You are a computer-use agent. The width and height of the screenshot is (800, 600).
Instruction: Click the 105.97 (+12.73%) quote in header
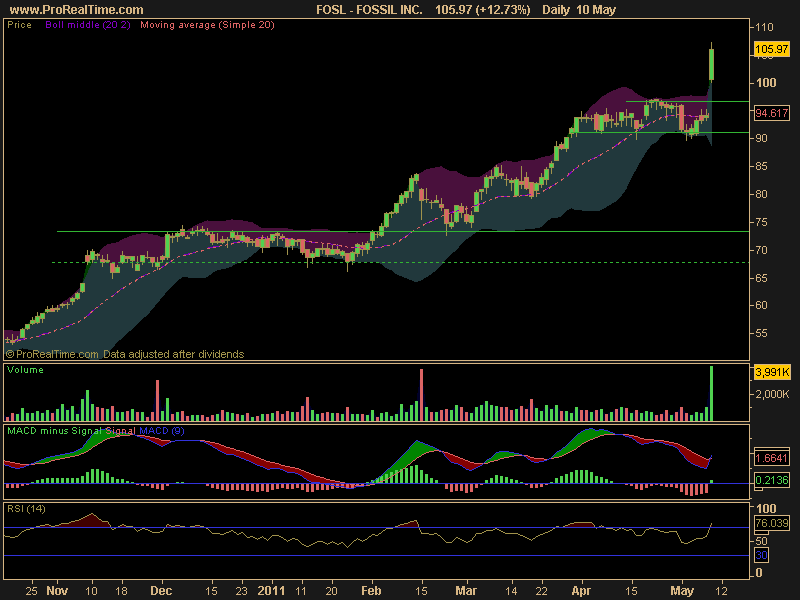click(x=482, y=10)
